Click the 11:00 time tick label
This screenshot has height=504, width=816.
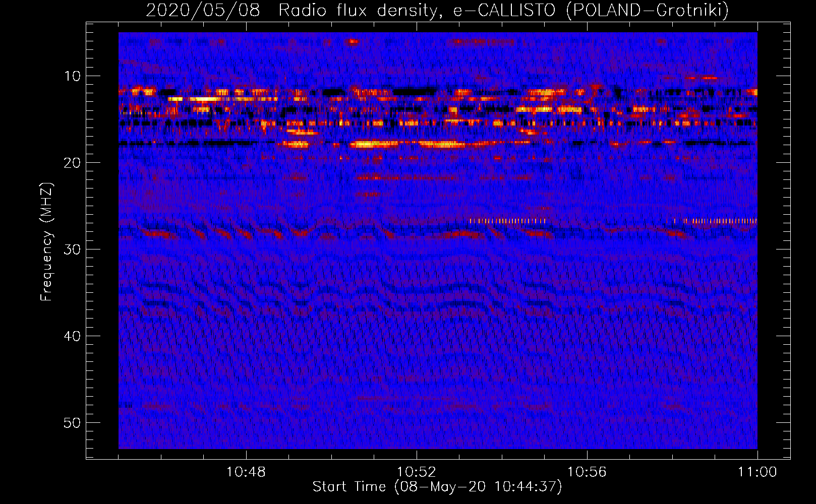[757, 472]
